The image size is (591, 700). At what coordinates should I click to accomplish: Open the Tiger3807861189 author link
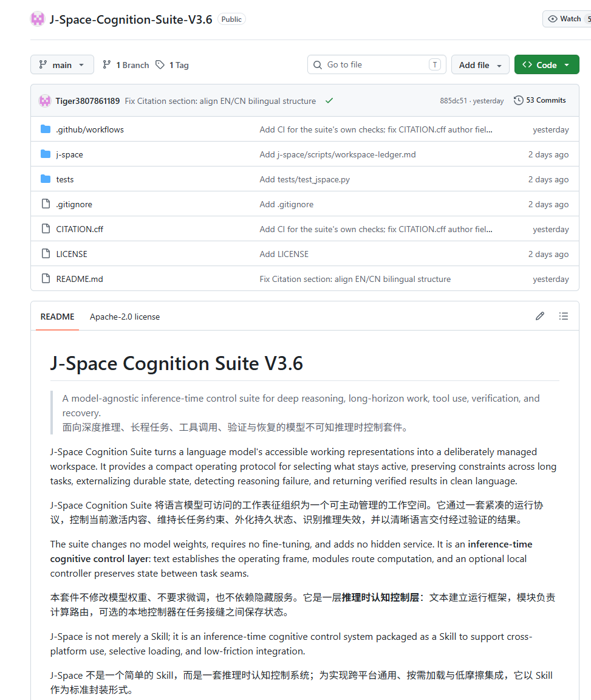87,101
